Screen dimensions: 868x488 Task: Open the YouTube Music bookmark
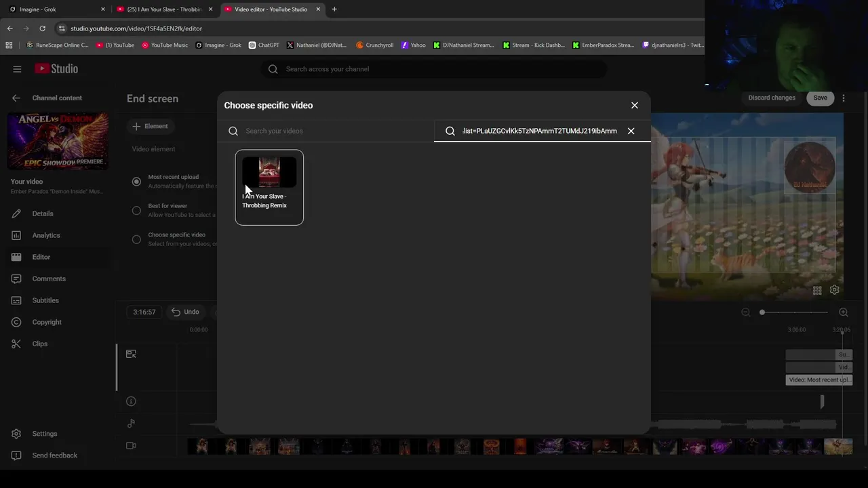[x=165, y=45]
